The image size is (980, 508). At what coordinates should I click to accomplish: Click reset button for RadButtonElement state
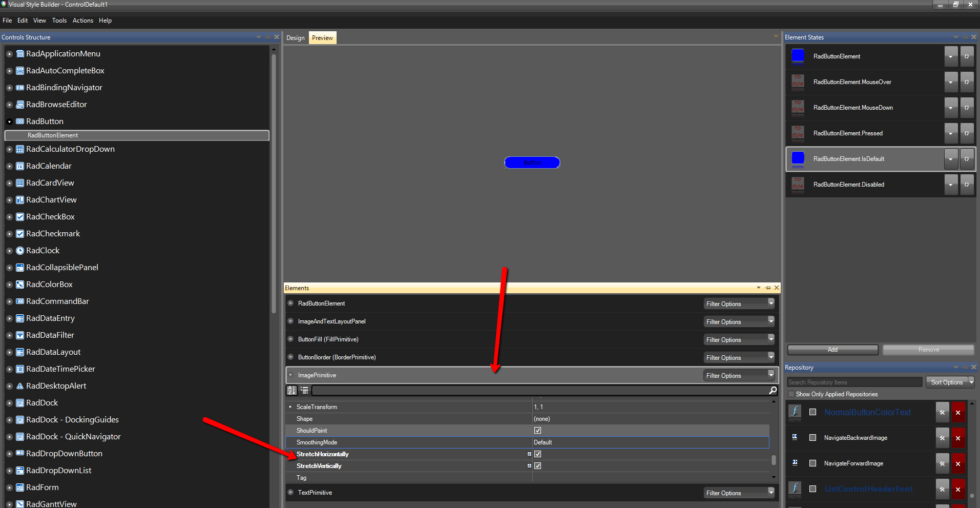click(x=967, y=56)
